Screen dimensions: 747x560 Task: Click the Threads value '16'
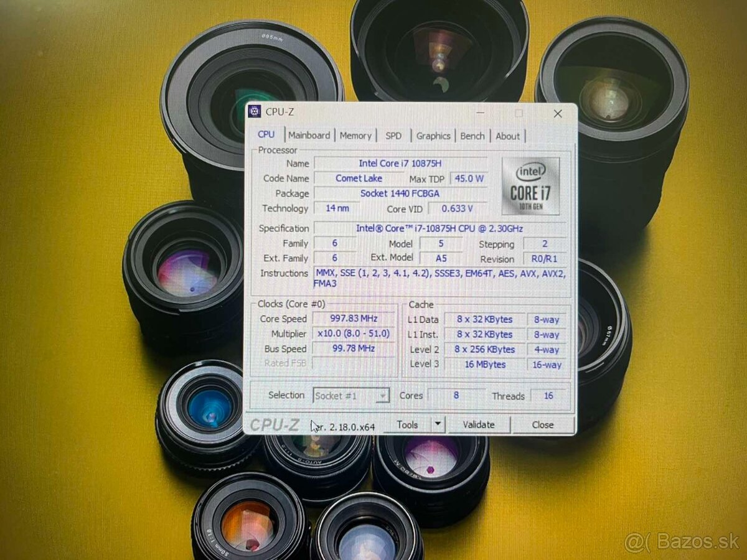click(548, 396)
